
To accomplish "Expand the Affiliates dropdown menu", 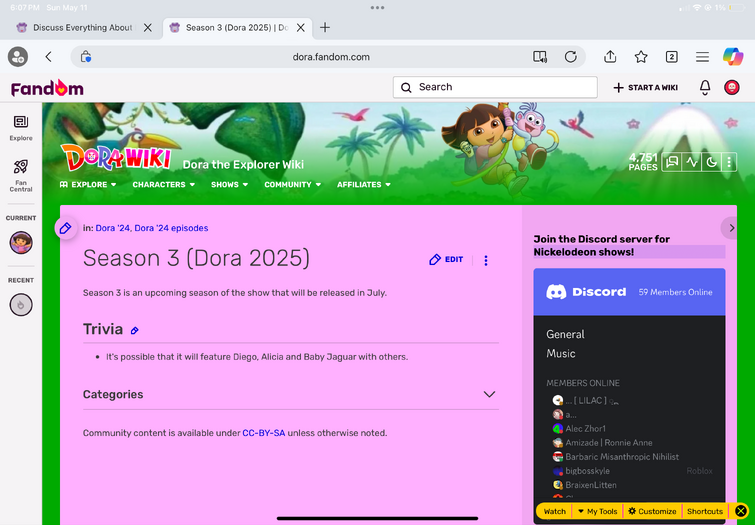I will click(x=364, y=184).
